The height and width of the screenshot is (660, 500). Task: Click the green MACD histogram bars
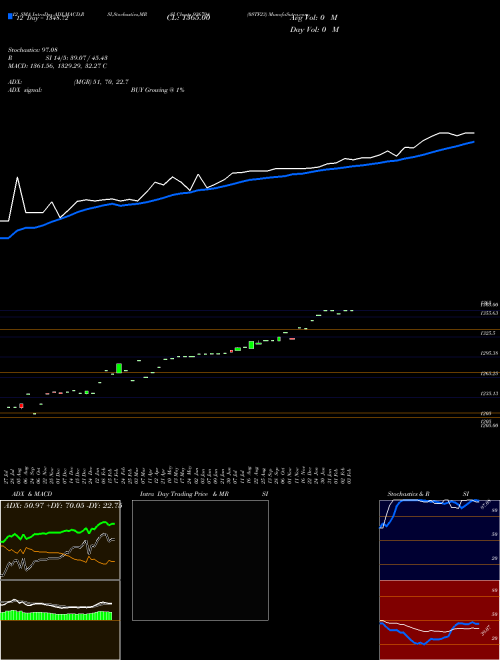click(x=56, y=615)
